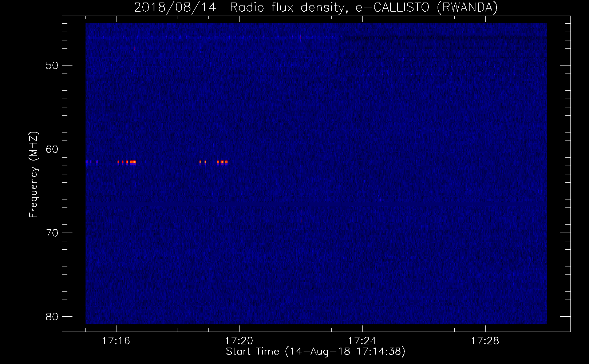Click the 17:28 time tick label
589x364 pixels.
[x=485, y=341]
